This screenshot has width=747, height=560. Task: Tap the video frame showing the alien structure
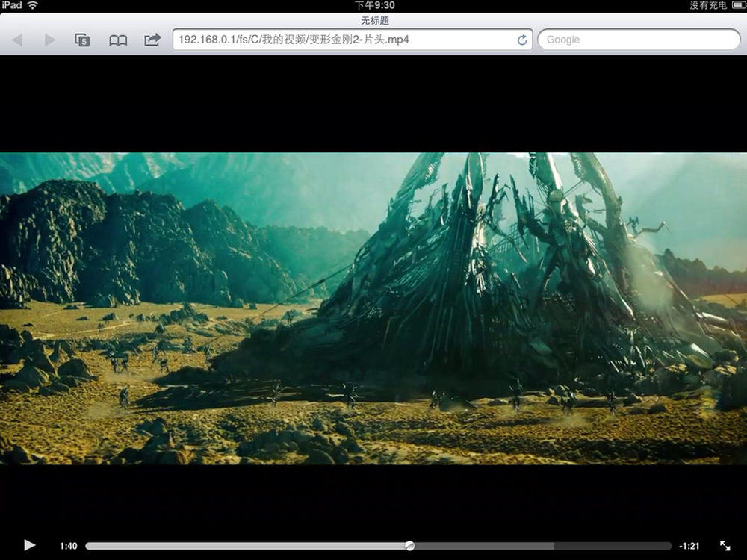point(373,308)
